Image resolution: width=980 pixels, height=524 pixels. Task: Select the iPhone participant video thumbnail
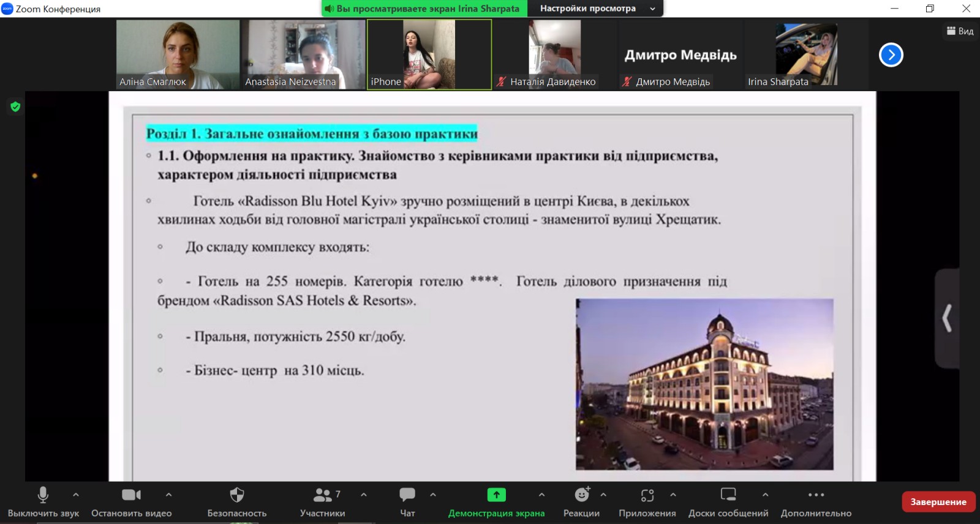click(x=429, y=54)
